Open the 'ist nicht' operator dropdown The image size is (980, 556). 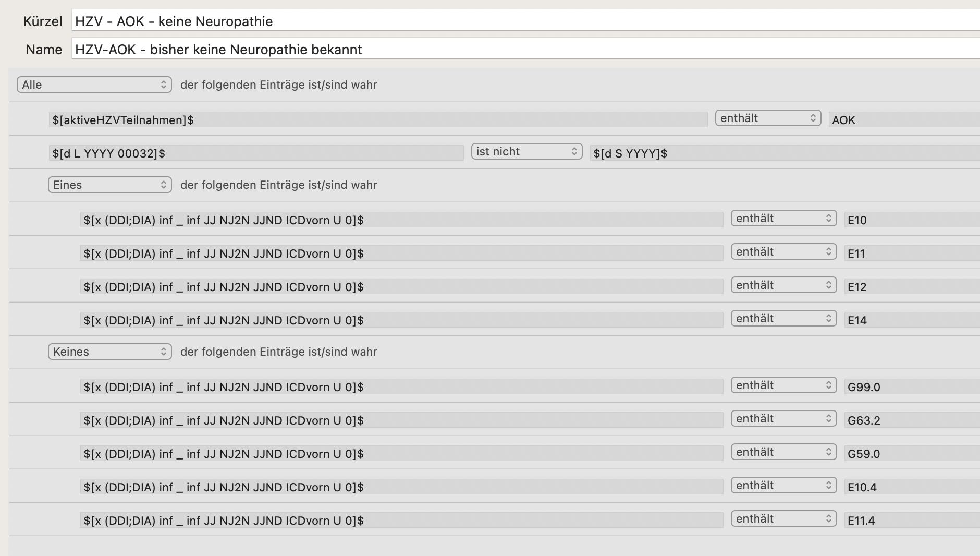(526, 152)
